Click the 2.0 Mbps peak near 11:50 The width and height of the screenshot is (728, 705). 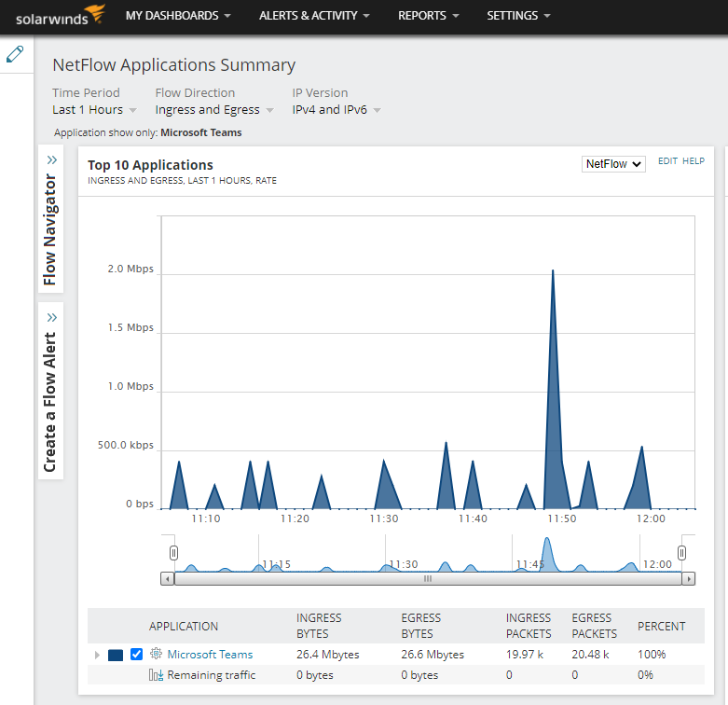pos(553,271)
